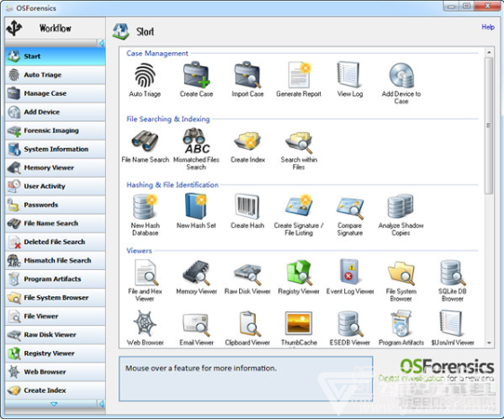The image size is (504, 420).
Task: Open the $UsnJrnl Viewer icon
Action: [x=452, y=323]
